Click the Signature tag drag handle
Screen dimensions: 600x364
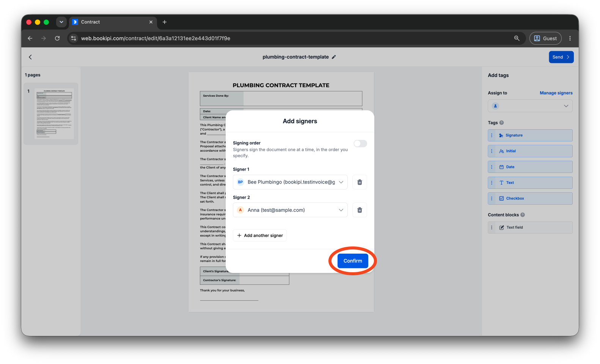[492, 135]
